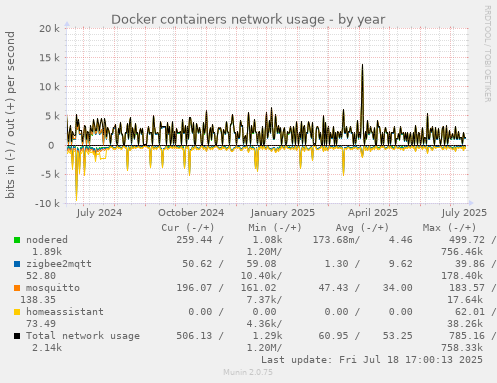Screen dimensions: 497x383
Task: Click the Last update timestamp text
Action: tap(372, 360)
